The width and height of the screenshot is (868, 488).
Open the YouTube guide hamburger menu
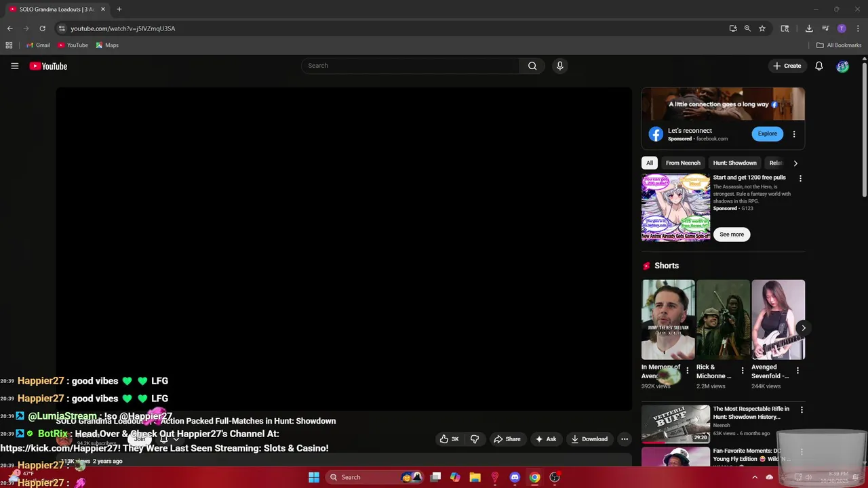point(14,66)
